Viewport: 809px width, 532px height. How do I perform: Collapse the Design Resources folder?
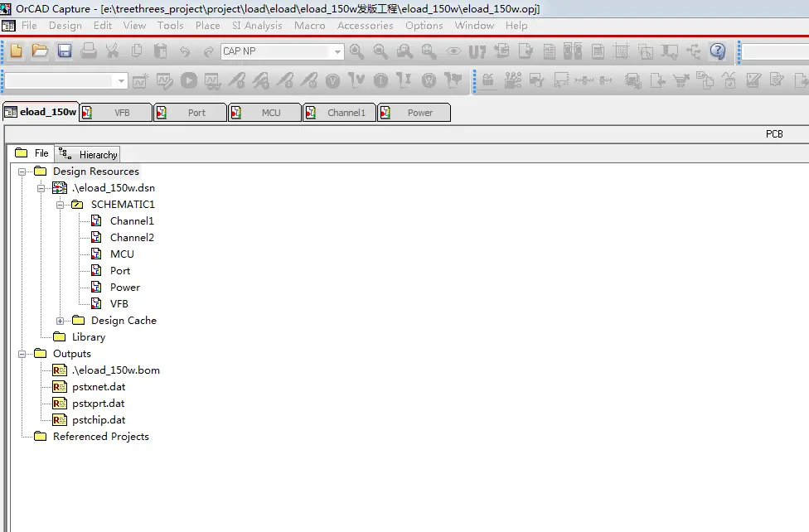(22, 172)
